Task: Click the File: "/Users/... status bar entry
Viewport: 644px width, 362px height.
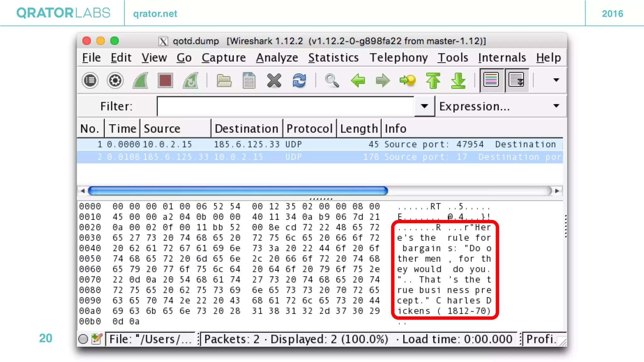Action: pos(150,339)
